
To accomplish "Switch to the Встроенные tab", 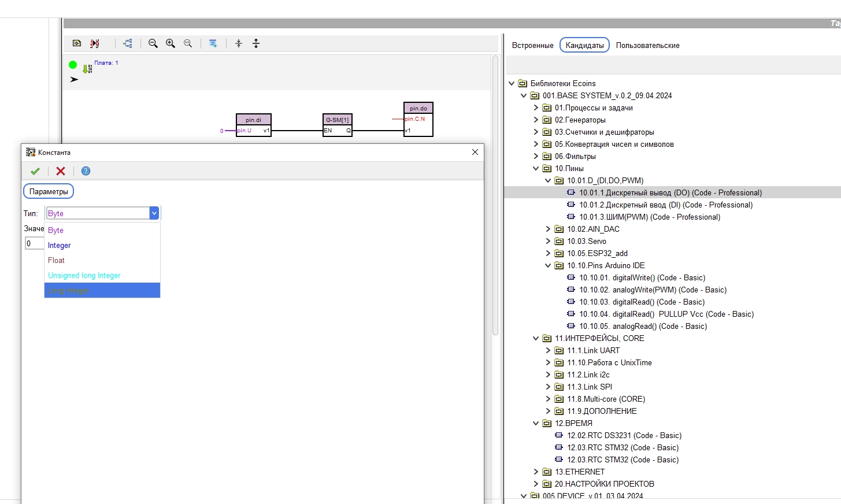I will (x=532, y=45).
